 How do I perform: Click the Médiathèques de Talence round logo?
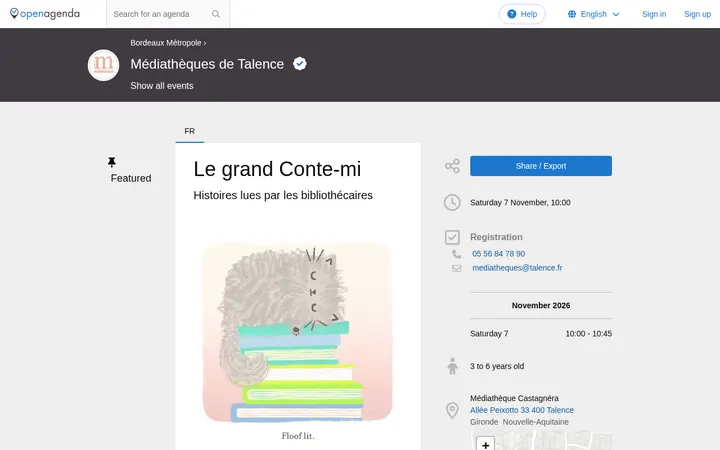coord(103,65)
